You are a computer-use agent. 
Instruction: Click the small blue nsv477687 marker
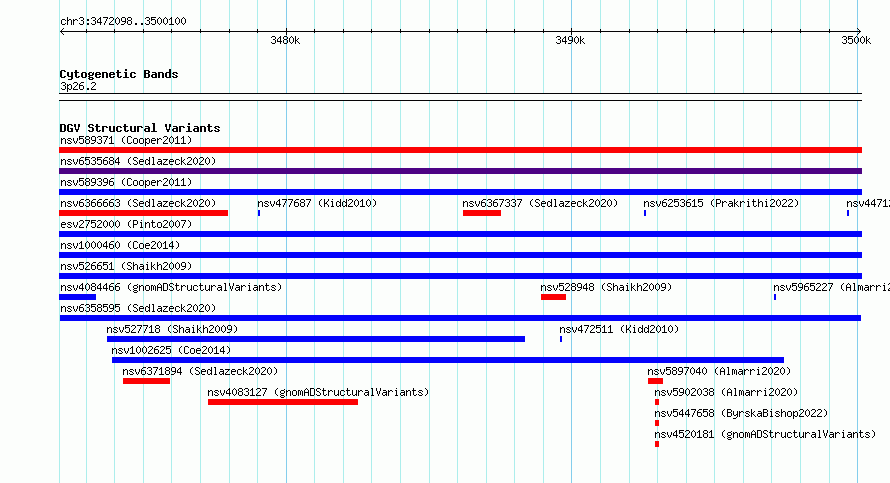259,213
